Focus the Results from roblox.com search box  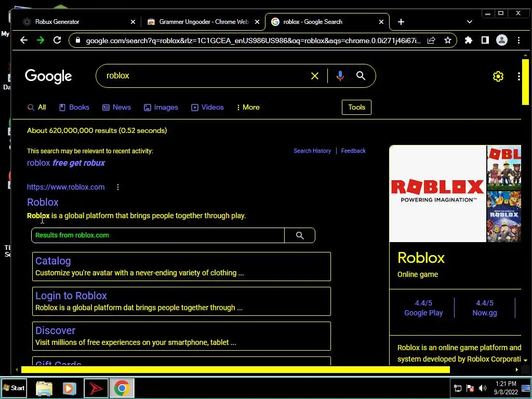(158, 235)
